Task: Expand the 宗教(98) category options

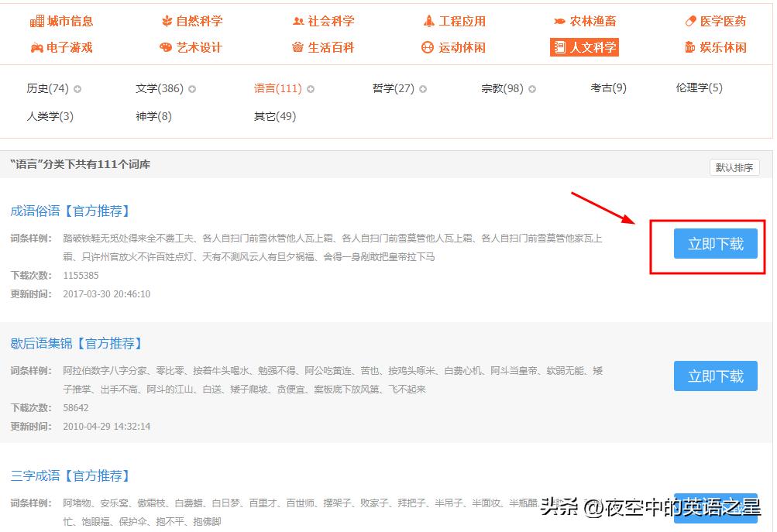Action: pyautogui.click(x=532, y=88)
